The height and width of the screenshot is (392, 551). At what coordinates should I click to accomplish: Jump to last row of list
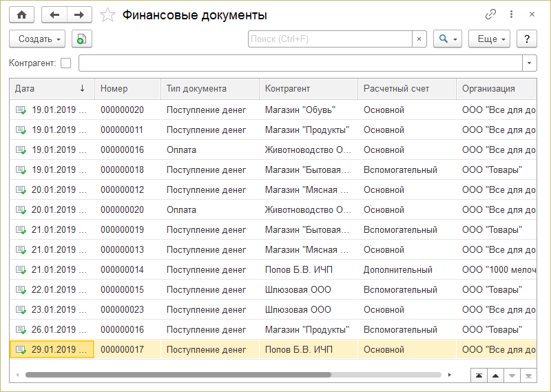(528, 376)
